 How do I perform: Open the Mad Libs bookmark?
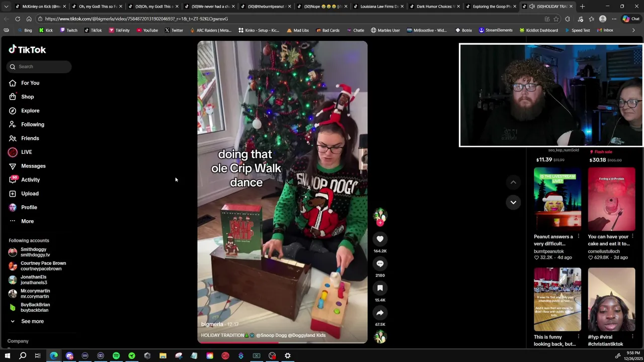point(297,30)
